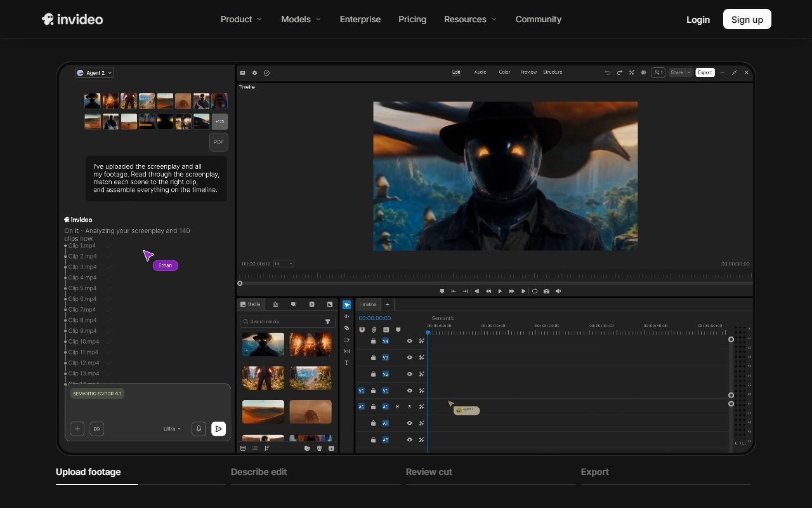812x508 pixels.
Task: Mute audio track A1 with M button
Action: pyautogui.click(x=398, y=406)
